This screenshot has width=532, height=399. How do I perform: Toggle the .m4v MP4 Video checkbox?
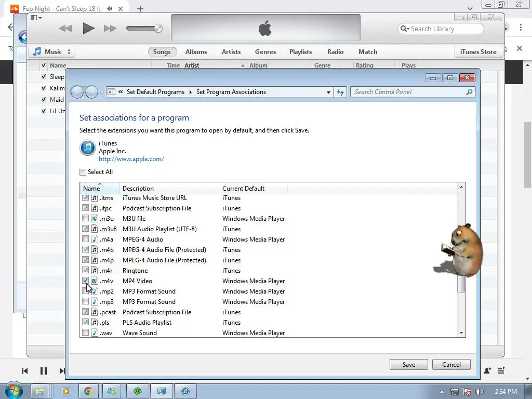[86, 281]
